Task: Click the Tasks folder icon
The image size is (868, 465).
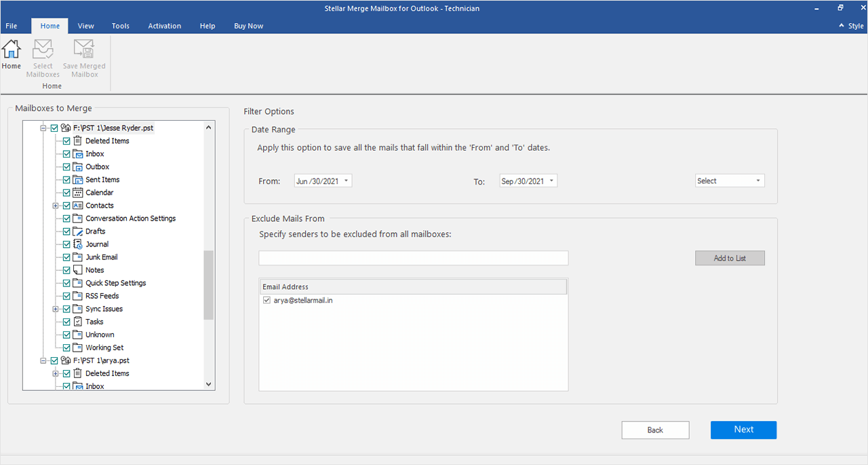Action: point(78,321)
